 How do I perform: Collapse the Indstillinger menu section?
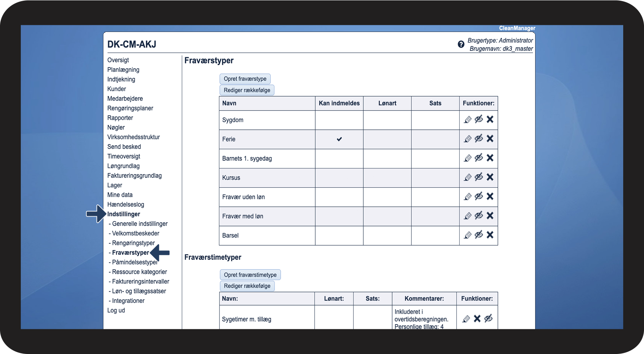click(124, 214)
